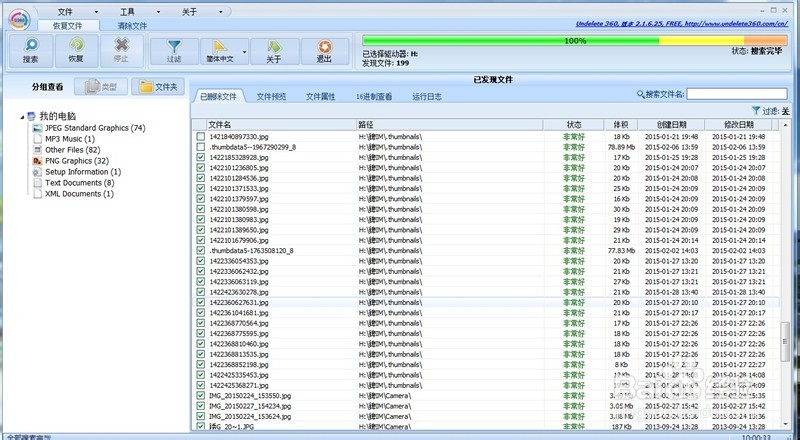The image size is (800, 440).
Task: Click the 100% scan progress bar
Action: pyautogui.click(x=575, y=41)
